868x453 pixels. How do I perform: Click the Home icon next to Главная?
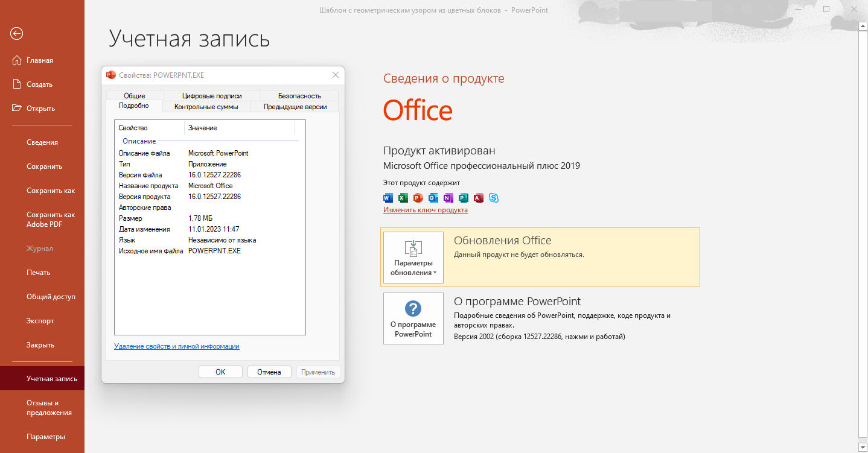click(x=17, y=60)
